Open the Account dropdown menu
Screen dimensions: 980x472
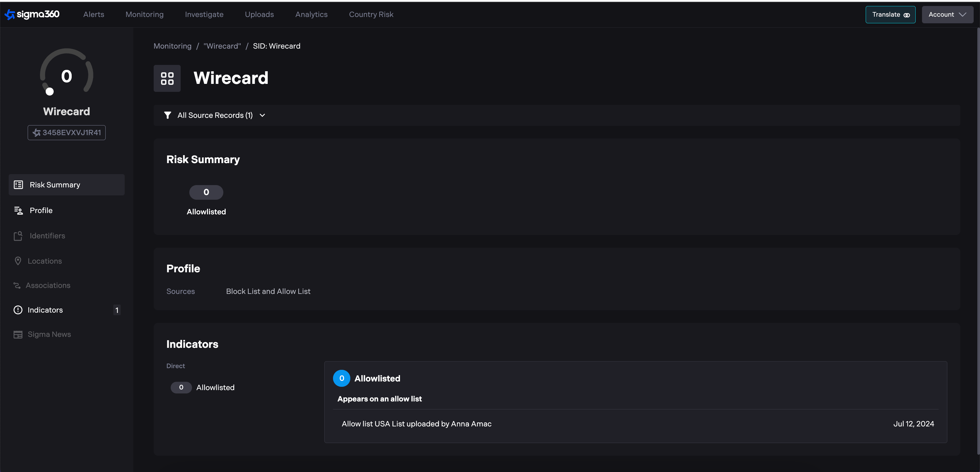click(947, 14)
